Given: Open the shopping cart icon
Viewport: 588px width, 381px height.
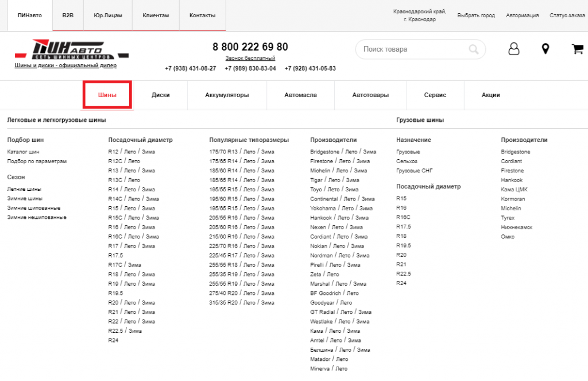Looking at the screenshot, I should pos(577,49).
